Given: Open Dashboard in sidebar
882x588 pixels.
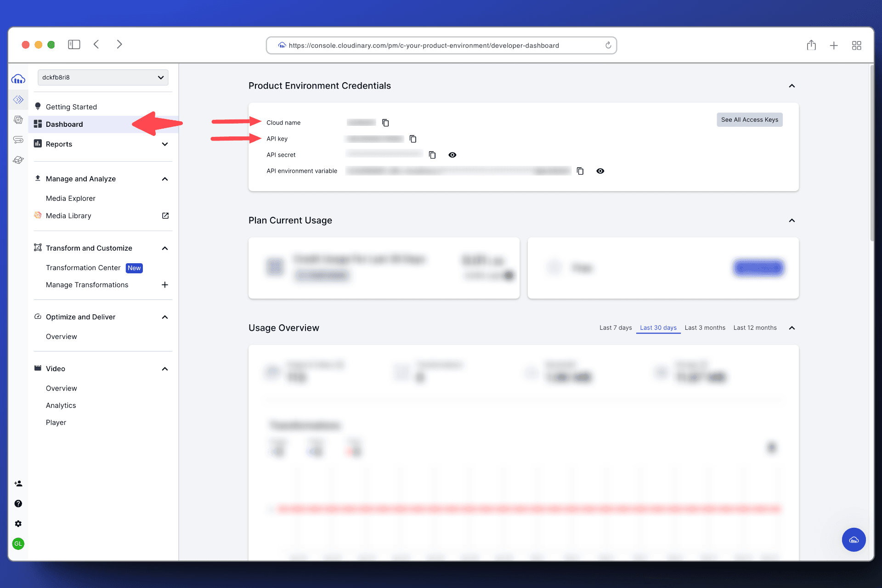Looking at the screenshot, I should (103, 124).
